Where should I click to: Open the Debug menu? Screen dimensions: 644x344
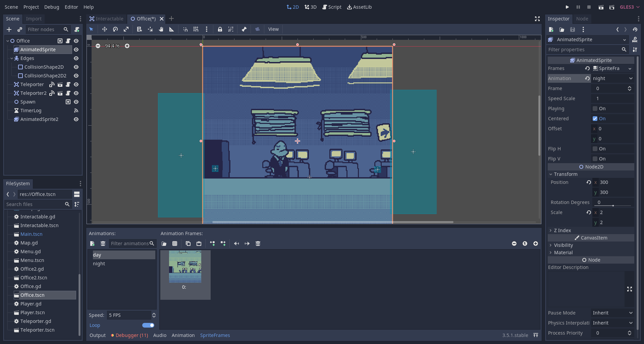[51, 7]
